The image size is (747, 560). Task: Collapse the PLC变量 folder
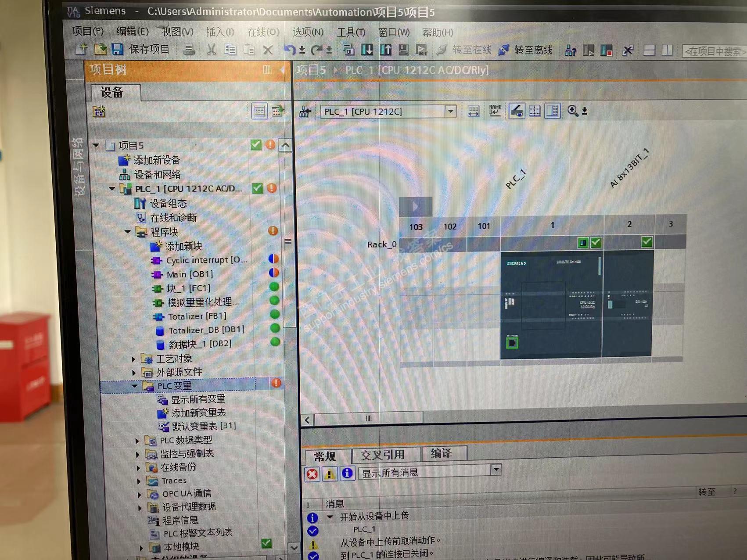(x=135, y=386)
